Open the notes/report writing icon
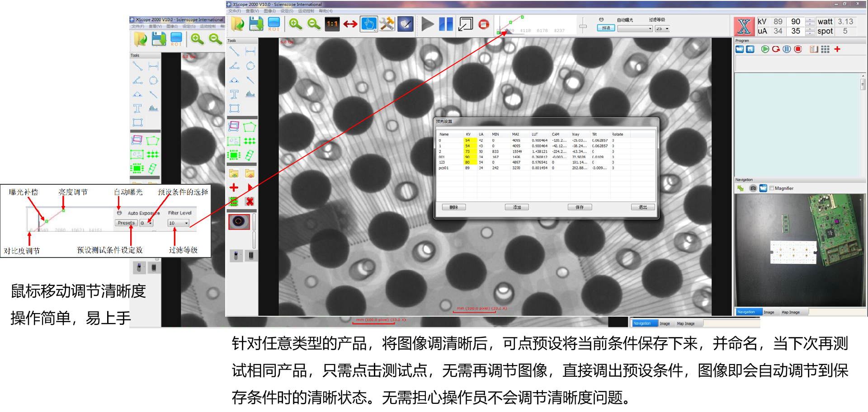Viewport: 868px width, 412px height. 406,24
